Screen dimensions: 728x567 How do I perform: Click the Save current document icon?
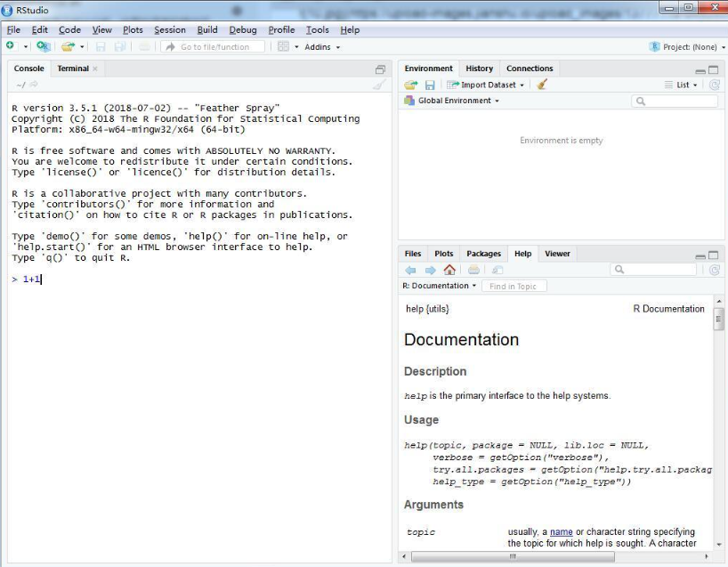pos(101,46)
